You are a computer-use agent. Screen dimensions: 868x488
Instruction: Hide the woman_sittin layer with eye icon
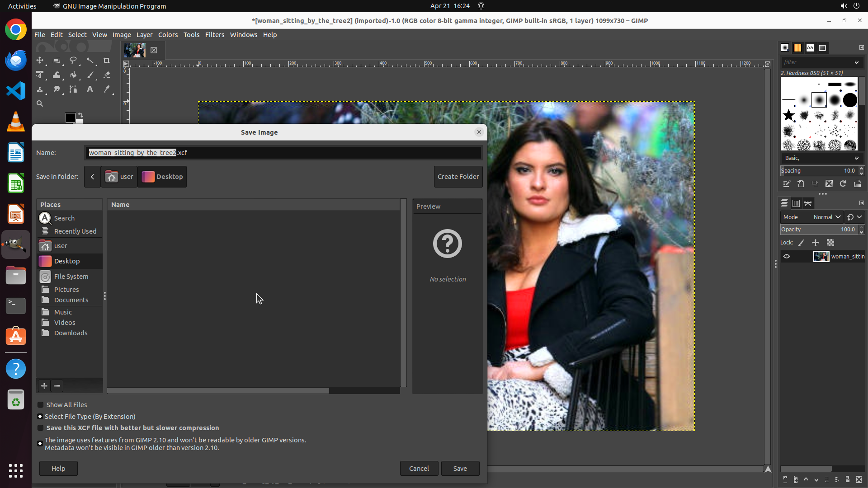[x=787, y=256]
